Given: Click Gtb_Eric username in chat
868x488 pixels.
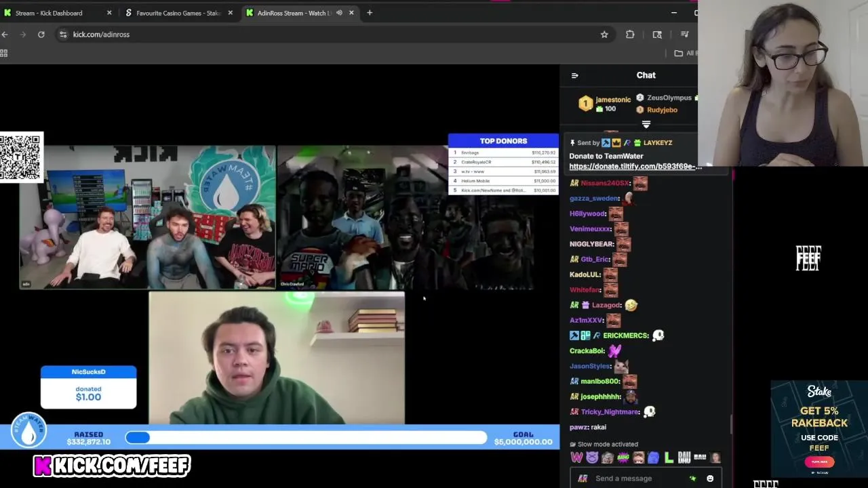Looking at the screenshot, I should (595, 260).
